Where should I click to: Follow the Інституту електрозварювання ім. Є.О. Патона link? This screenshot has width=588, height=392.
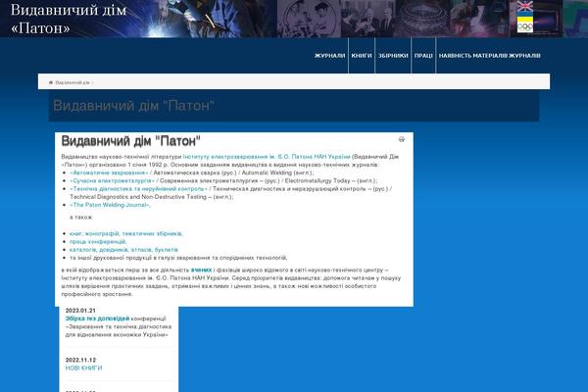[x=267, y=157]
